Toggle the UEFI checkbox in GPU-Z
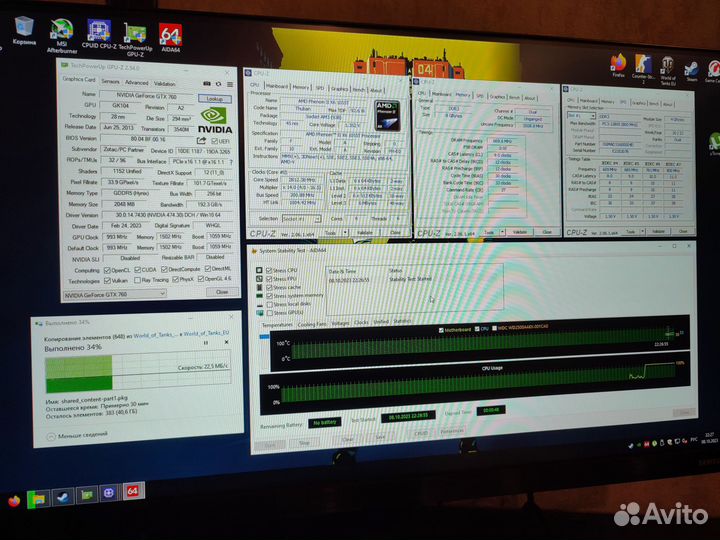The image size is (720, 540). point(214,141)
